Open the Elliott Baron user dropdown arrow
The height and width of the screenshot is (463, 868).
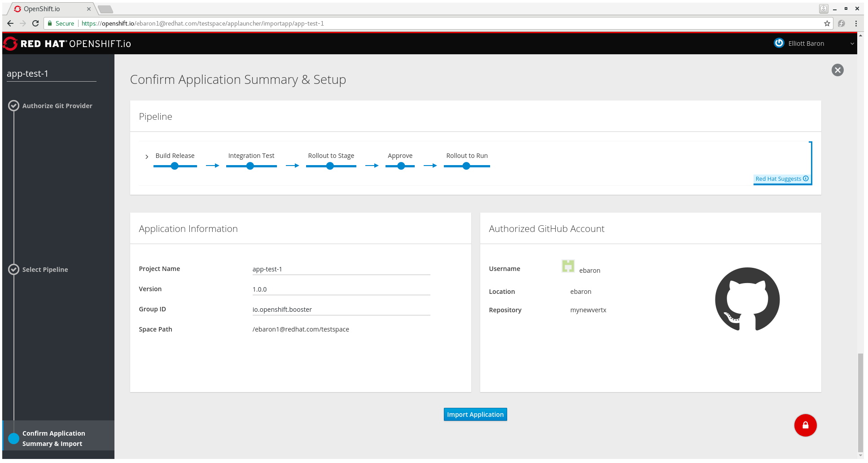click(852, 44)
